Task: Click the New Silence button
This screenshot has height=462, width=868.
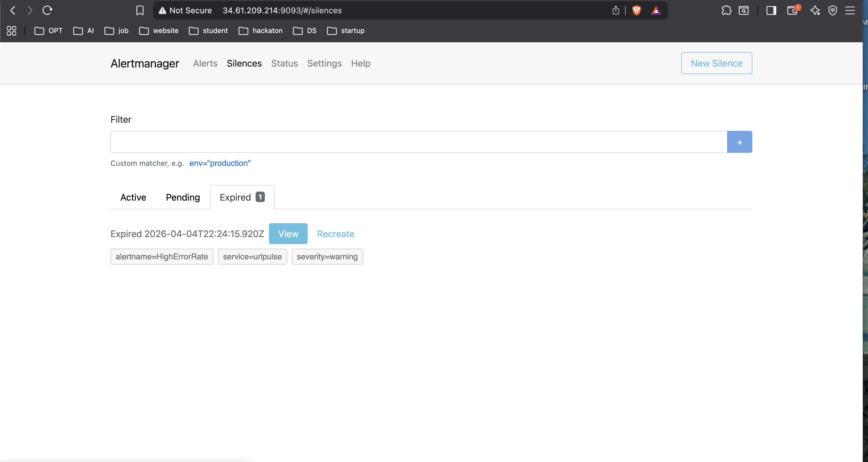Action: pos(716,63)
